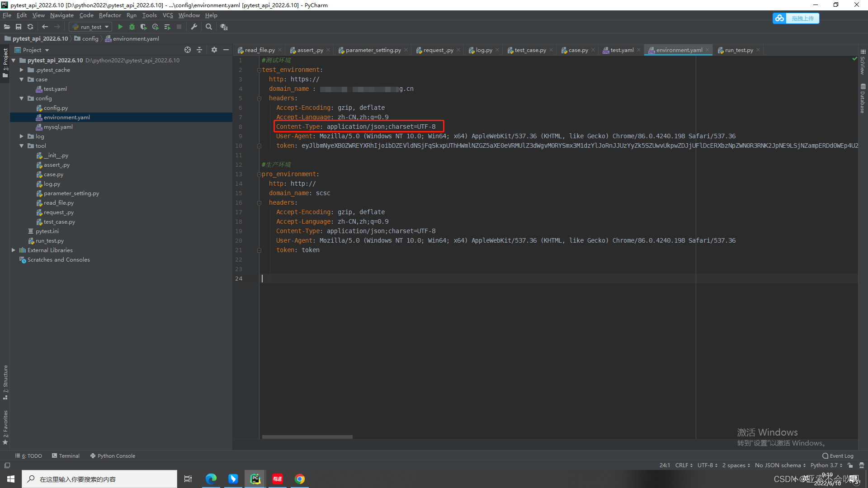The height and width of the screenshot is (488, 868).
Task: Click the Stop square icon
Action: (179, 27)
